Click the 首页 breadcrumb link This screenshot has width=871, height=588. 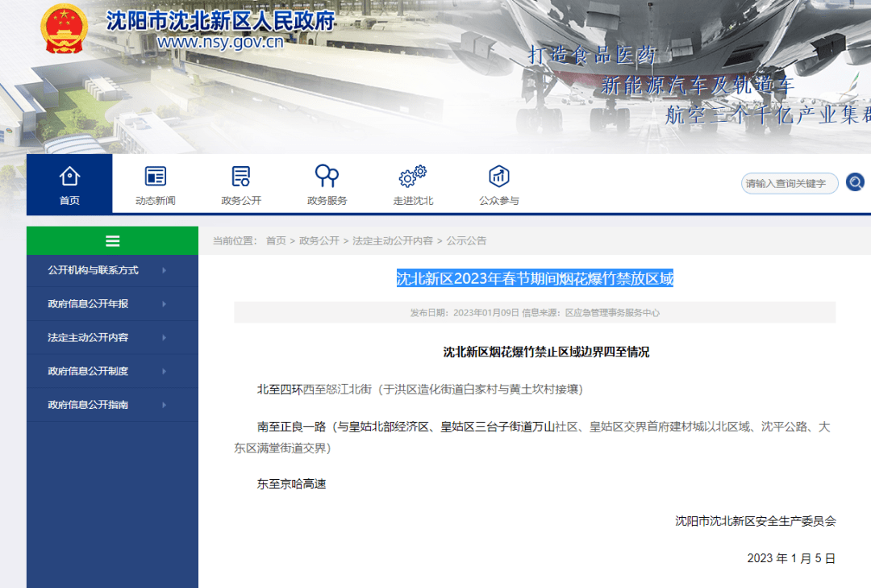(x=276, y=240)
